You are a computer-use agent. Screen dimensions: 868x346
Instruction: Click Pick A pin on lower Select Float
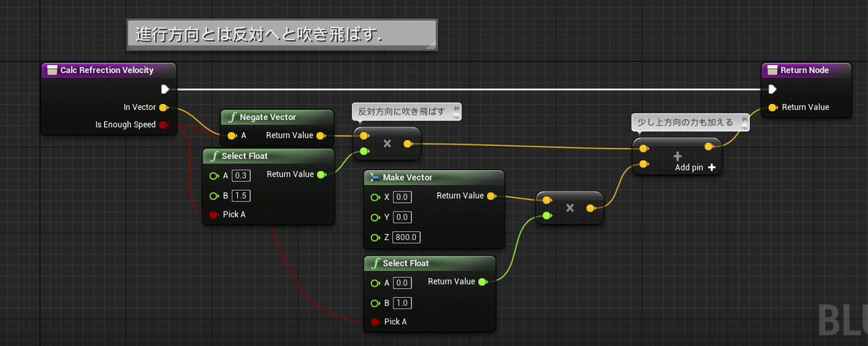tap(374, 321)
